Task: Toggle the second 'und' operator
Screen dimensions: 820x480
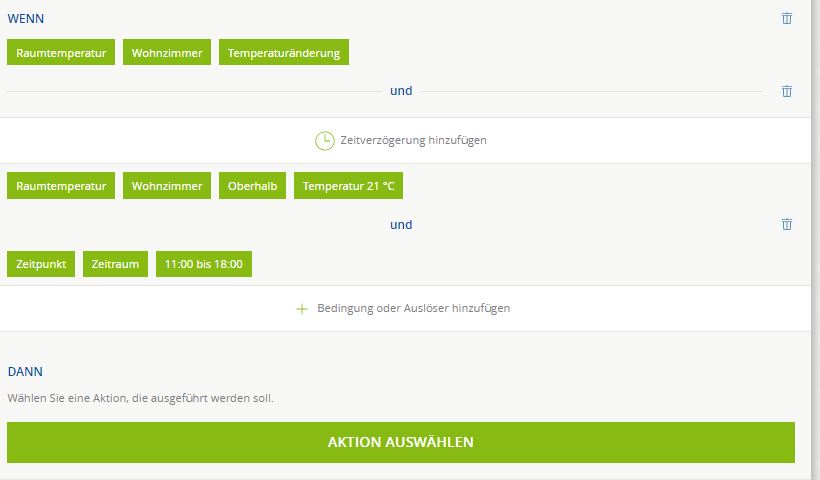Action: 401,225
